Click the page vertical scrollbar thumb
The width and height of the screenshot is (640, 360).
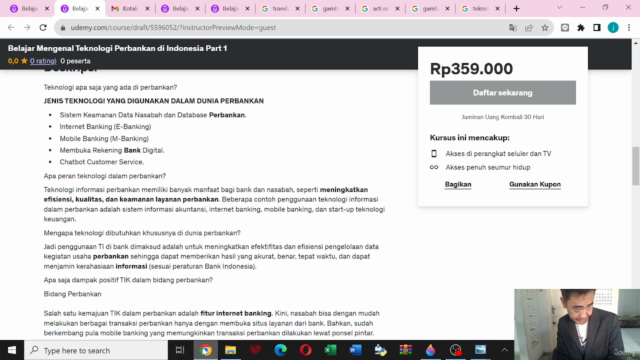(x=636, y=166)
